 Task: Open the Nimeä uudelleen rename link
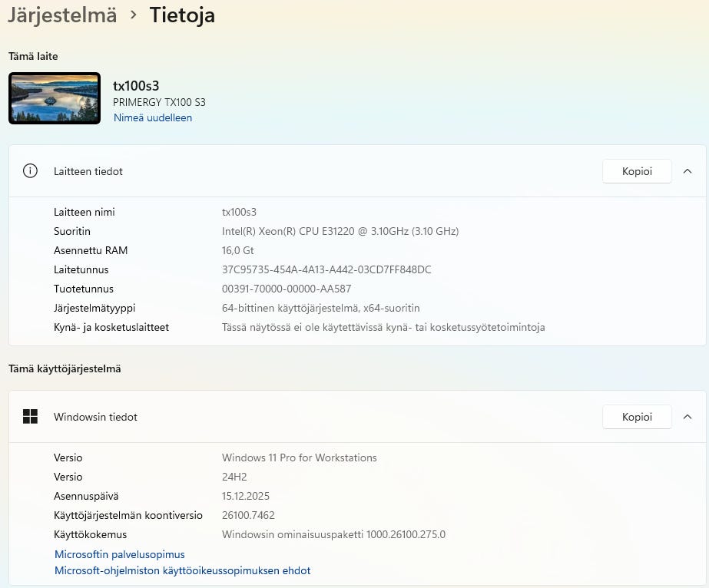[153, 118]
